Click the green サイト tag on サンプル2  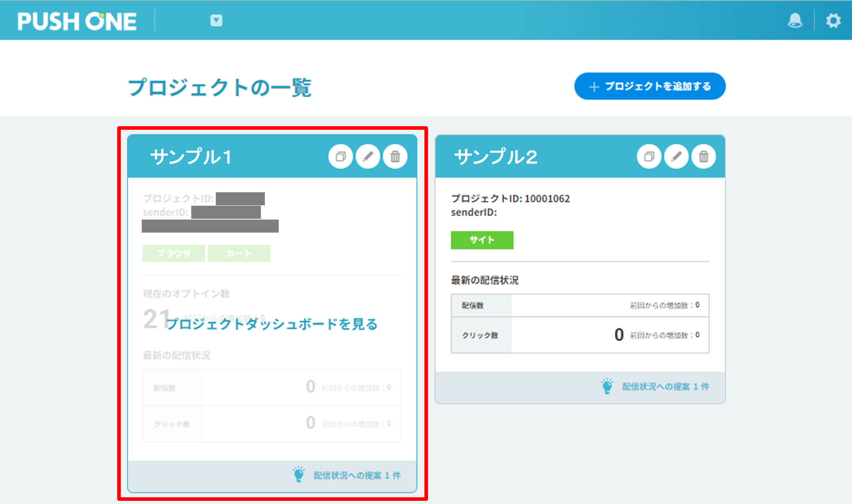pos(482,240)
